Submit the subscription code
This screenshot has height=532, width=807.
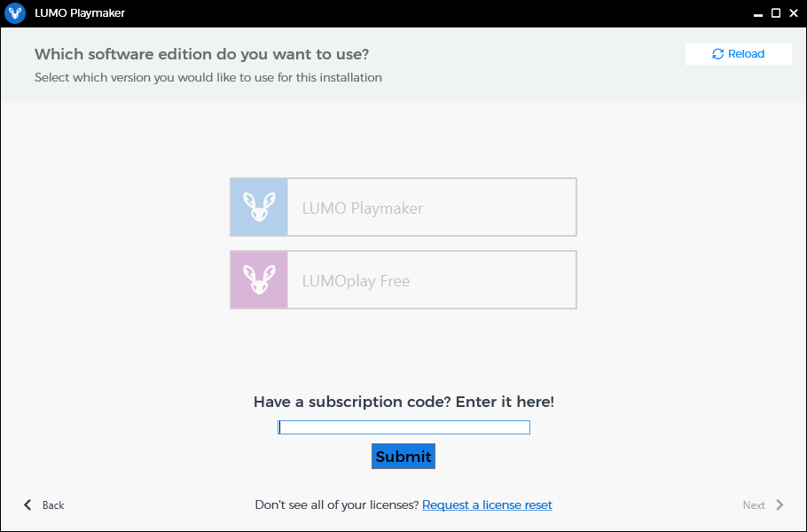403,457
